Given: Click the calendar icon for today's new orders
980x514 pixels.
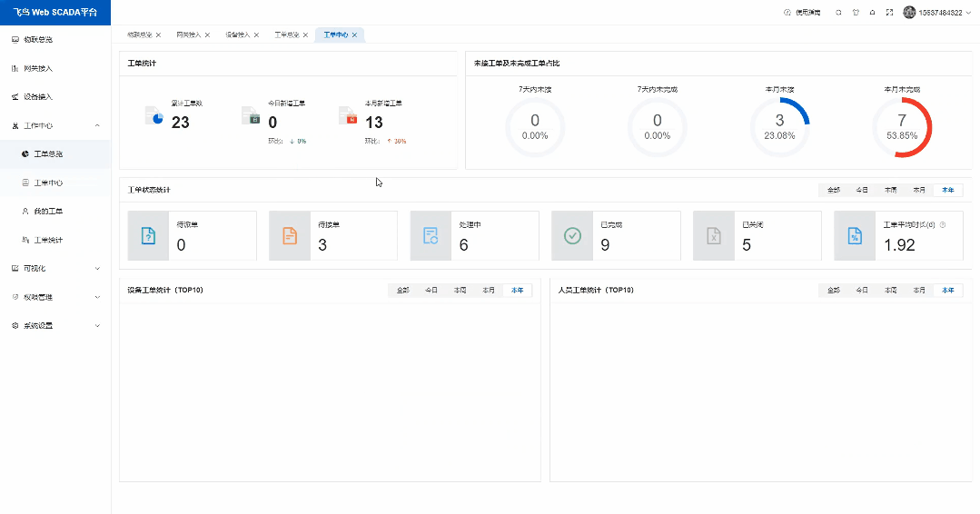Looking at the screenshot, I should (x=251, y=115).
